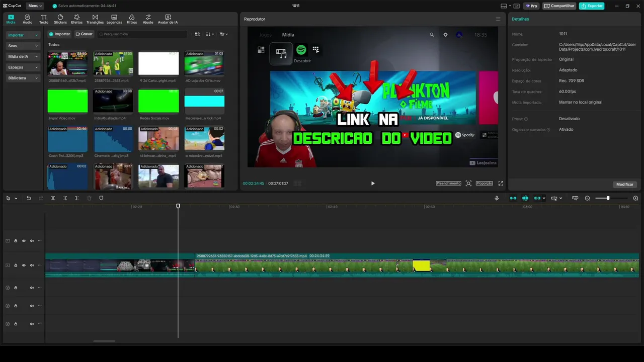The image size is (644, 362).
Task: Click the keyboard shortcuts icon
Action: point(517,6)
